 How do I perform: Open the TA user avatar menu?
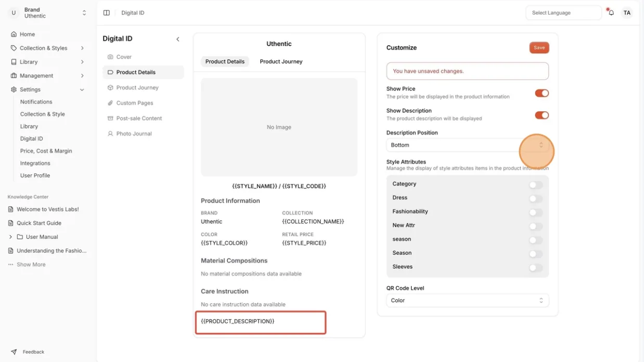(x=627, y=13)
